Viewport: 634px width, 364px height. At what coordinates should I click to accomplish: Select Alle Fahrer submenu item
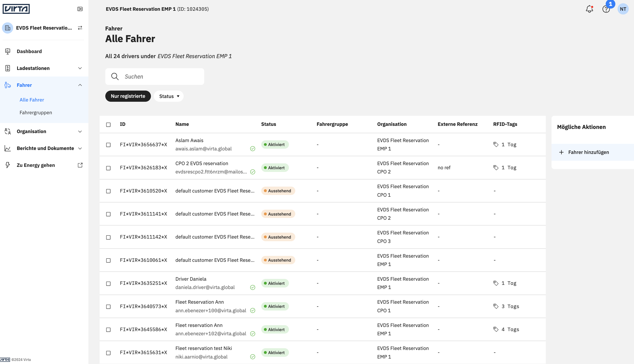(32, 100)
